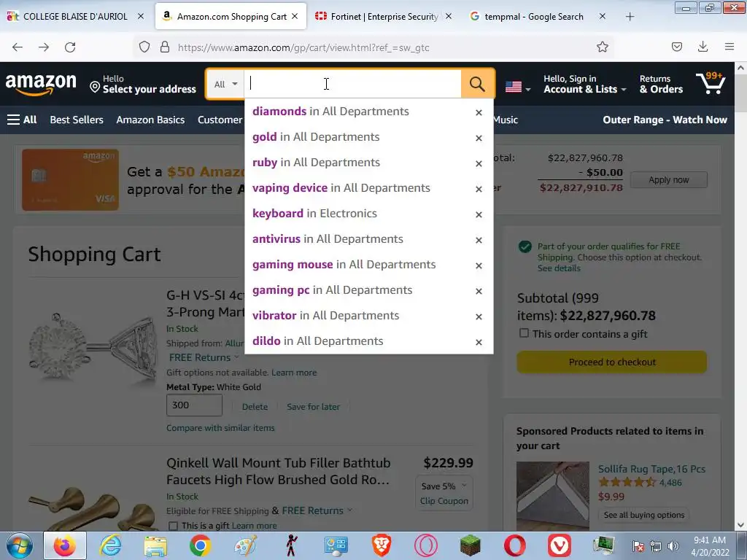This screenshot has height=560, width=747.
Task: Delete the diamond earrings from cart
Action: pyautogui.click(x=255, y=407)
